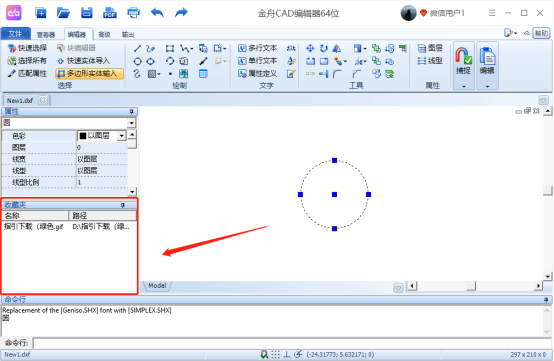Expand the arrow under 编辑 button
Viewport: 554px width, 361px height.
487,87
